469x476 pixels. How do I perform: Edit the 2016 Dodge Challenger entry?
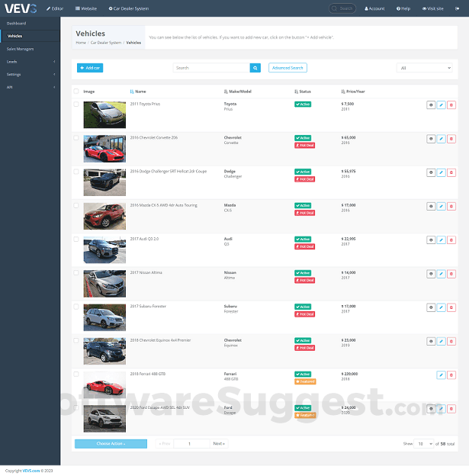(x=441, y=172)
